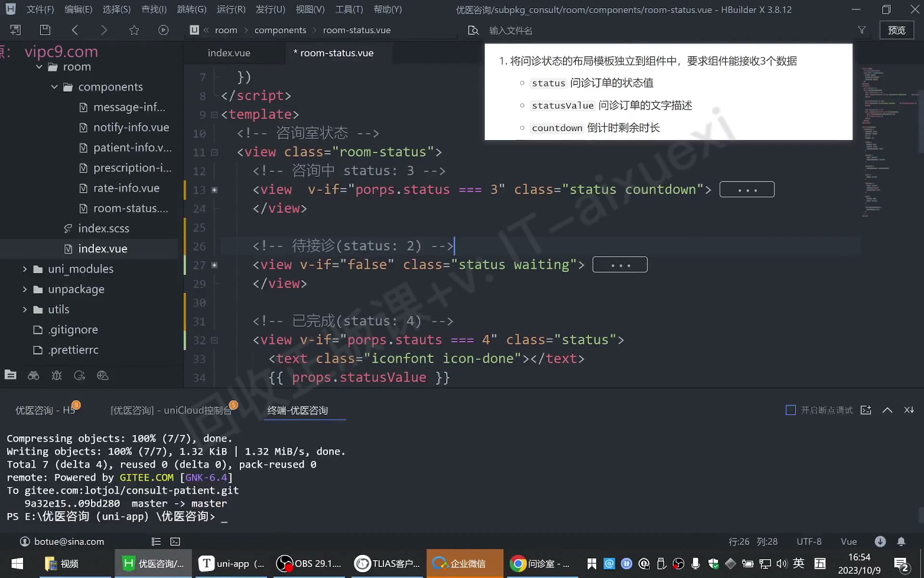The image size is (924, 578).
Task: Open the bug debug icon in sidebar bottom
Action: point(56,375)
